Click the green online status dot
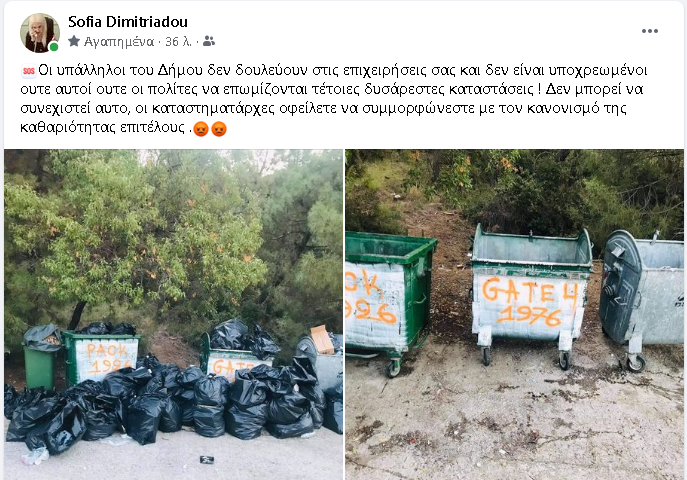687x480 pixels. coord(54,46)
